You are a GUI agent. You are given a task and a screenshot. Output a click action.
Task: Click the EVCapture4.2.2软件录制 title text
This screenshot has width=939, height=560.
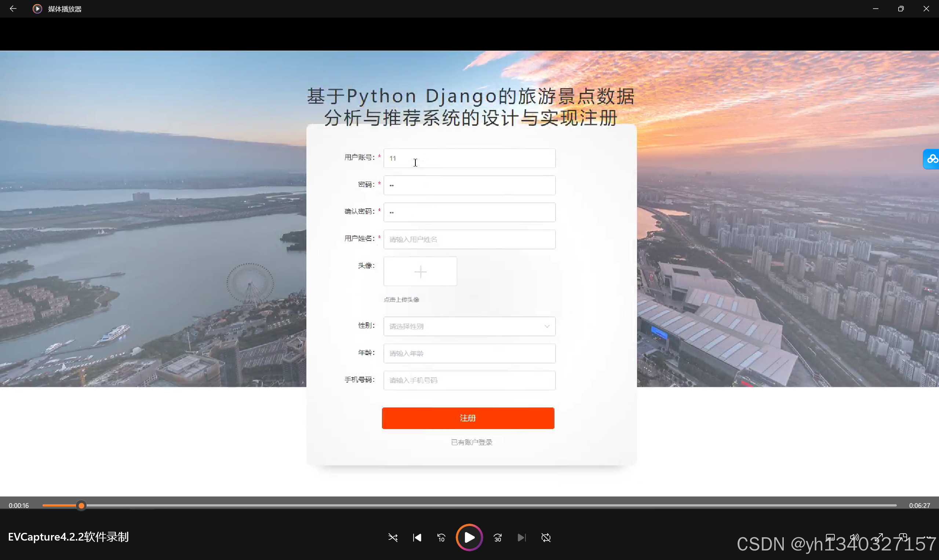click(x=68, y=537)
